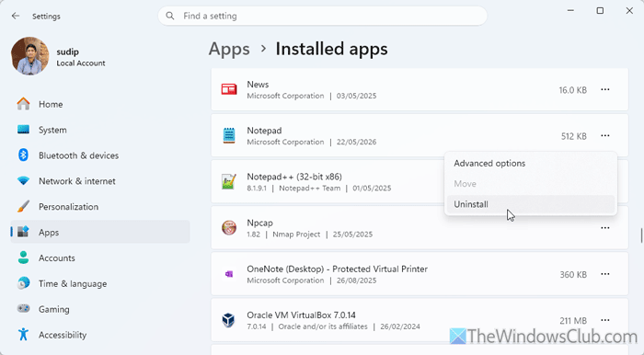This screenshot has height=355, width=644.
Task: Open Home in the sidebar
Action: (100, 104)
